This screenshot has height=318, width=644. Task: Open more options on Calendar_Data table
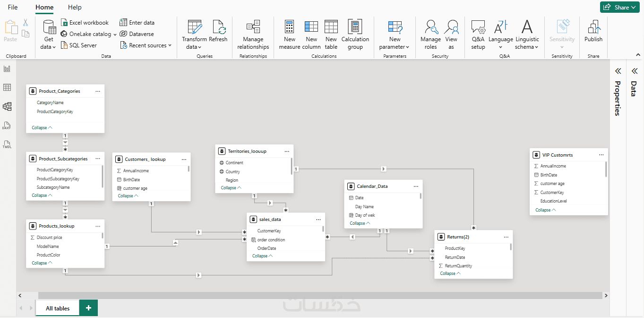[x=416, y=186]
